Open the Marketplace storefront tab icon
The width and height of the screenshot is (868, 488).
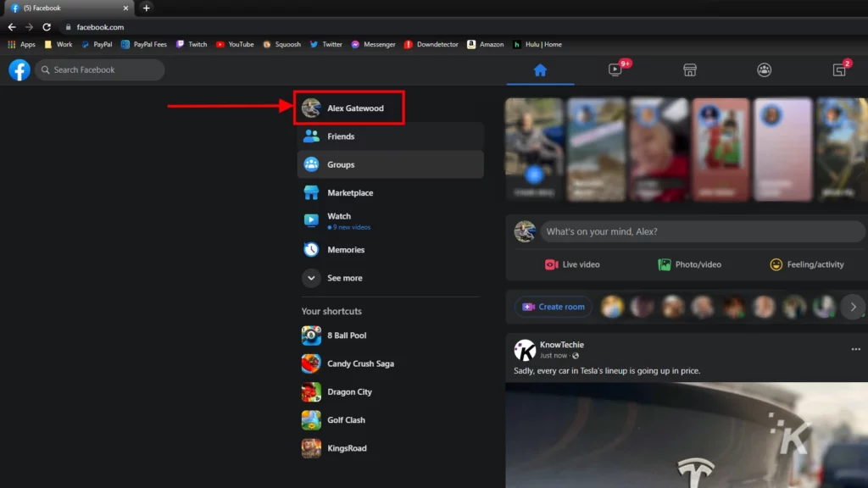(x=690, y=70)
